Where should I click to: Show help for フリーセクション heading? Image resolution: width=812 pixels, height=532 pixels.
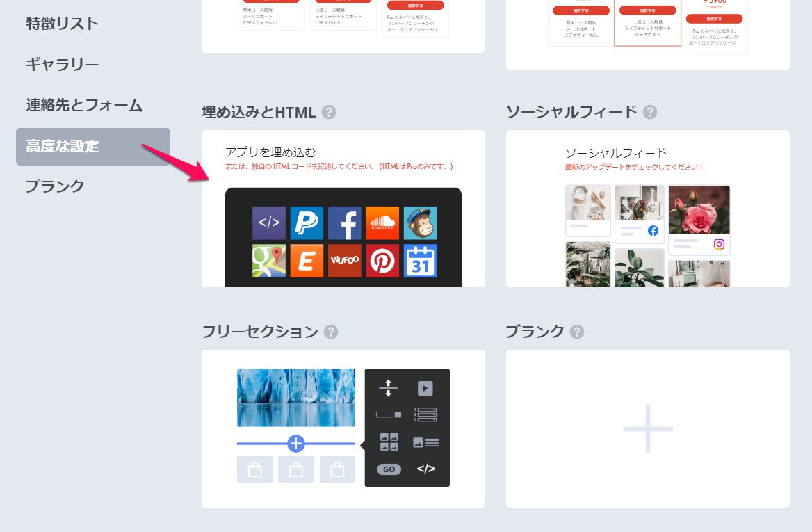pos(331,332)
